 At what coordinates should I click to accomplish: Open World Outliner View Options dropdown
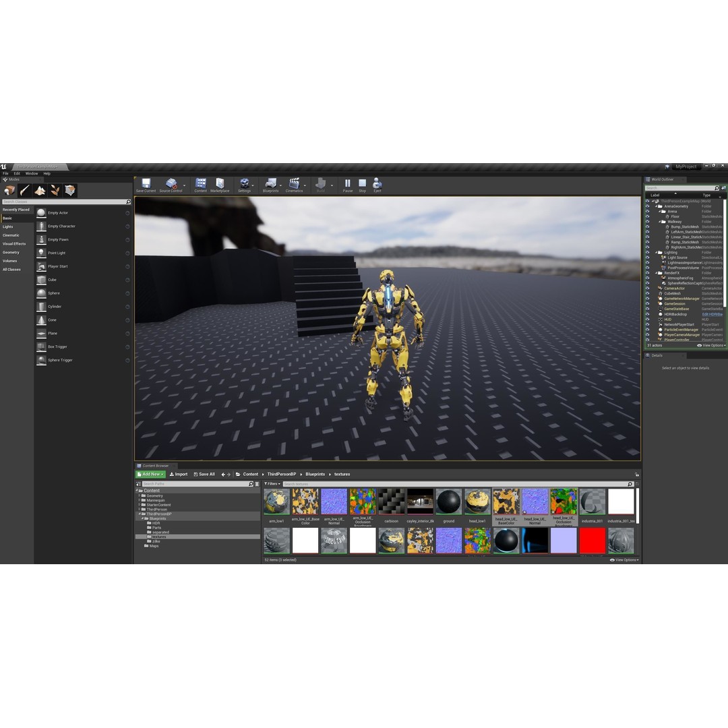click(711, 345)
